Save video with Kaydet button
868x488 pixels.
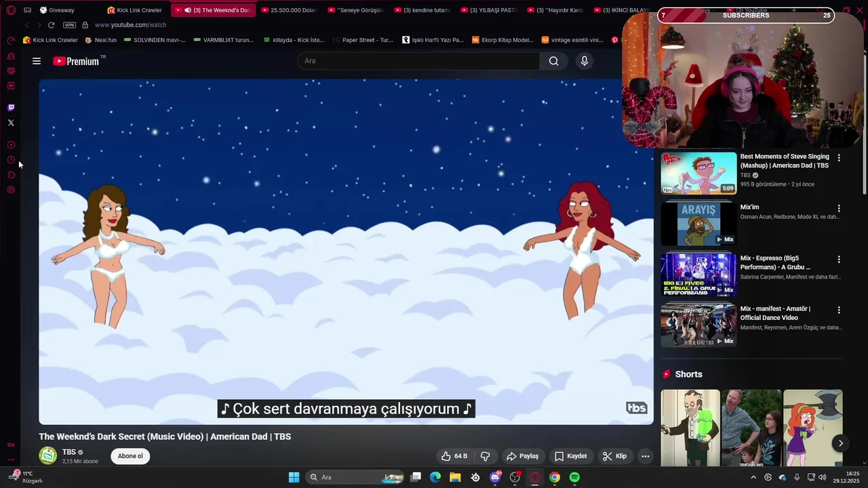click(x=571, y=456)
